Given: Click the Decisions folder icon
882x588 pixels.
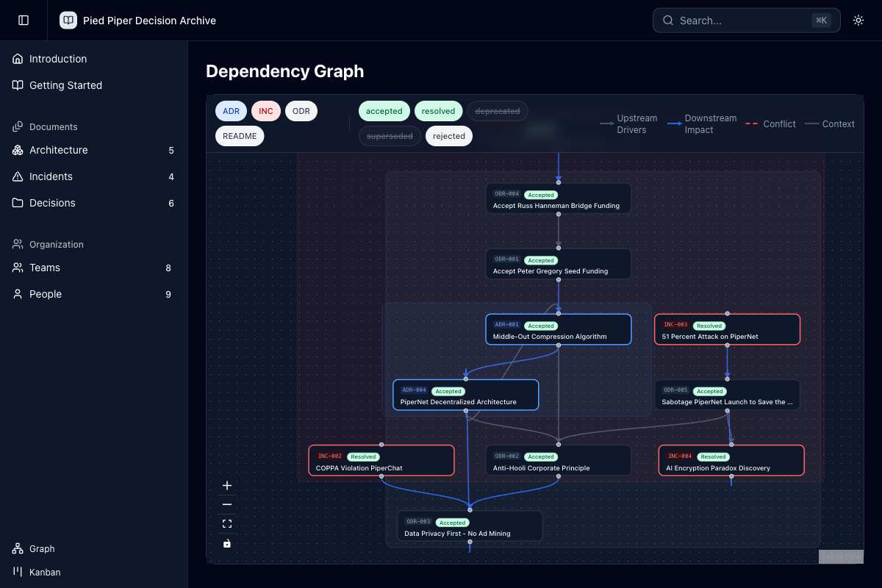Looking at the screenshot, I should click(x=18, y=203).
